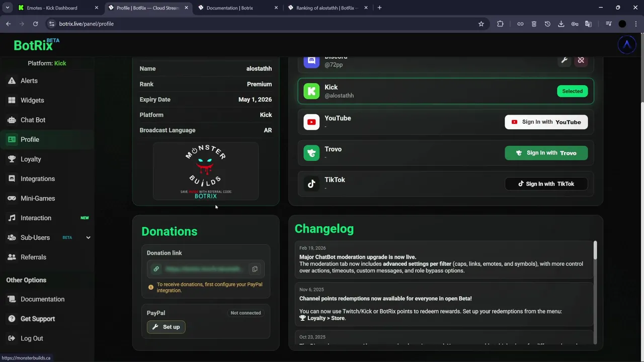Open the browser three-dot menu

pos(636,24)
